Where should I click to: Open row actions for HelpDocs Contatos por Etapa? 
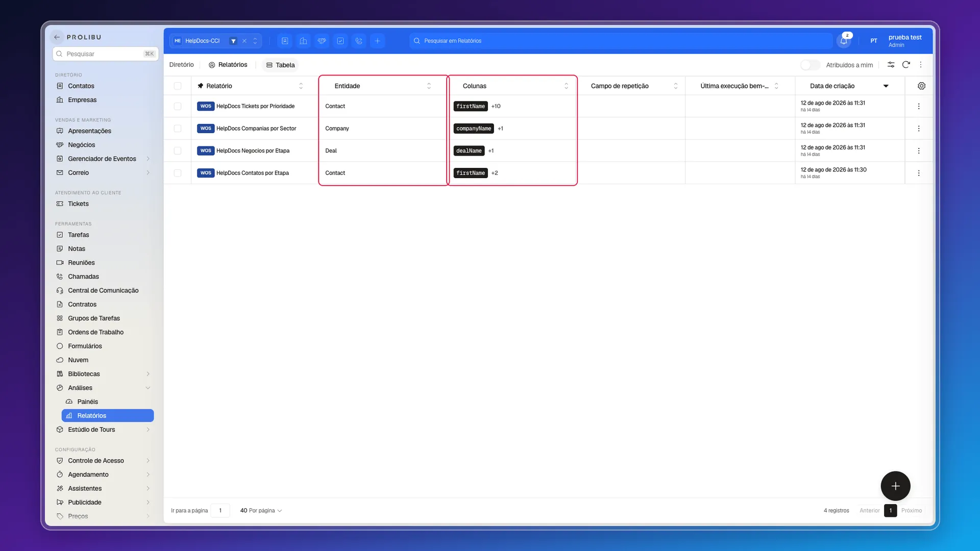tap(919, 173)
